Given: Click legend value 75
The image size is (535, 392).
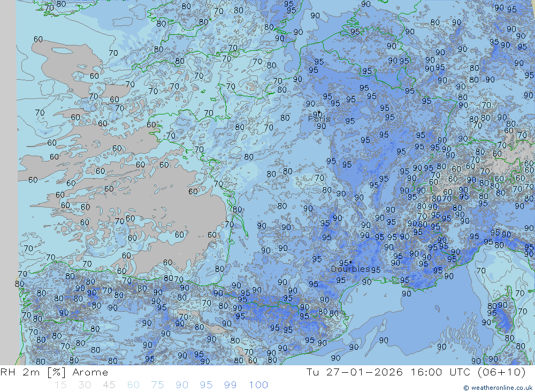Looking at the screenshot, I should 158,385.
